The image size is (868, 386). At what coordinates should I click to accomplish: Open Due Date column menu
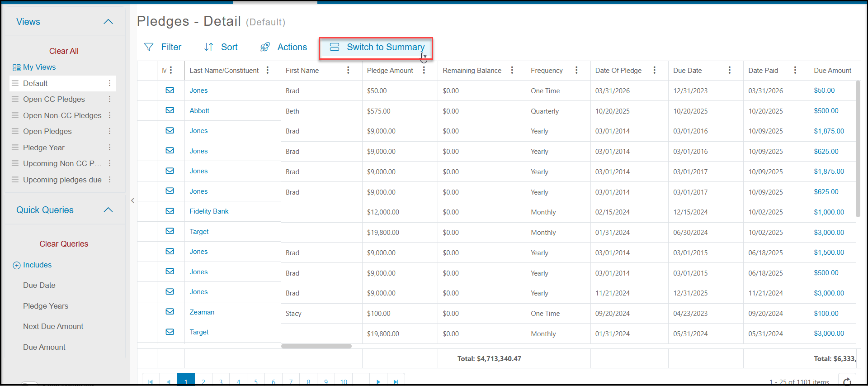tap(730, 70)
